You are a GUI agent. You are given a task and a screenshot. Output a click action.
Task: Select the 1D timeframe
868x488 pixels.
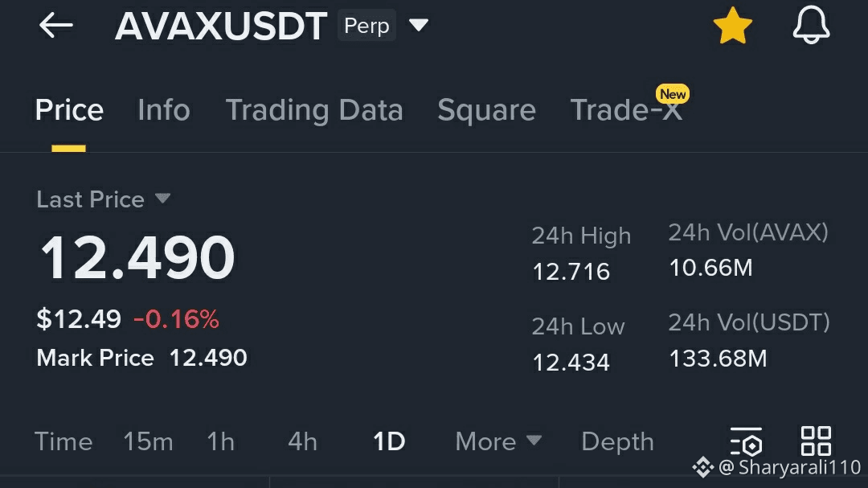(389, 441)
